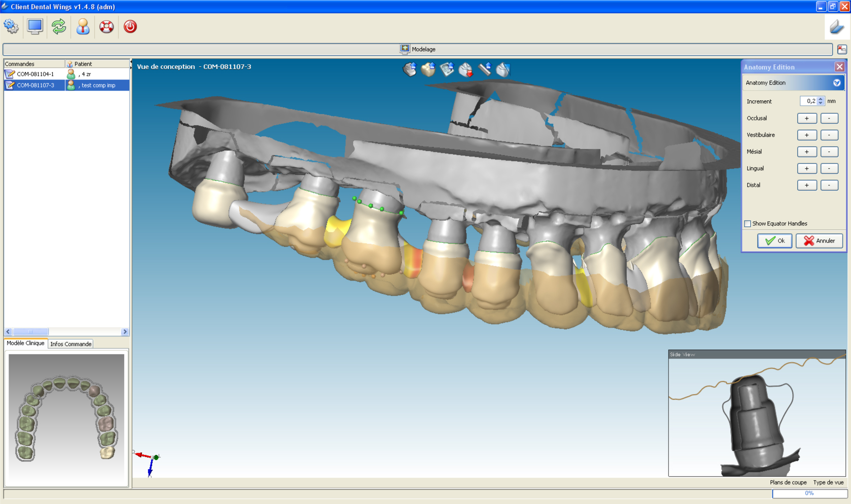Confirm with the Ok button
The height and width of the screenshot is (504, 851).
pyautogui.click(x=775, y=241)
